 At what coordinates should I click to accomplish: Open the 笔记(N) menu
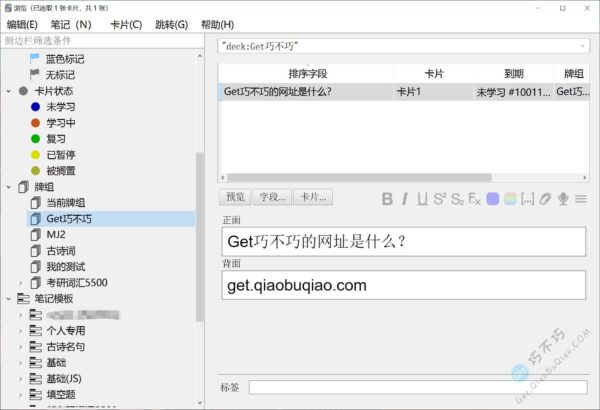70,24
